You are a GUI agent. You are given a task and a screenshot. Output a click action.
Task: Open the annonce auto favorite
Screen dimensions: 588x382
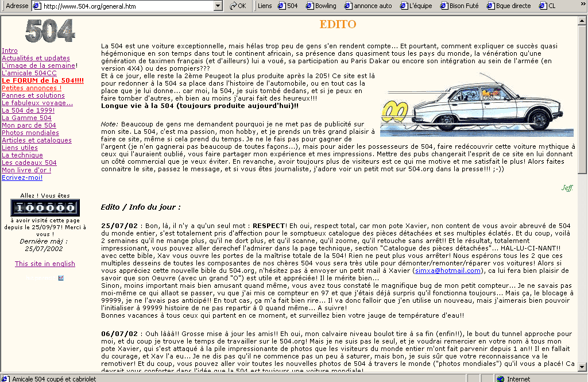[x=367, y=6]
